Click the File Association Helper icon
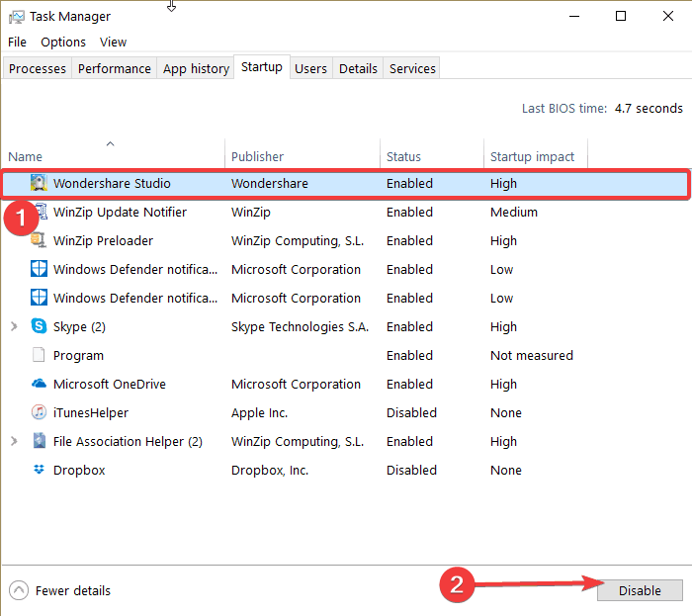 point(39,441)
